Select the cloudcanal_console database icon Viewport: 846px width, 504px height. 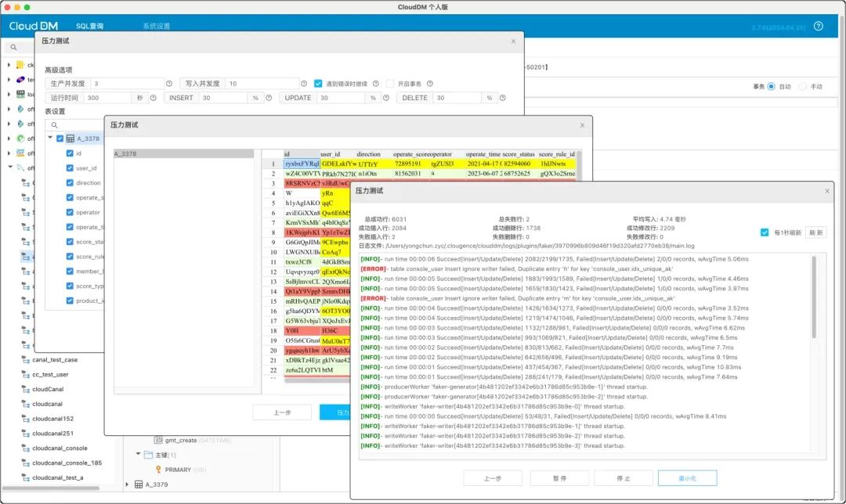click(25, 448)
